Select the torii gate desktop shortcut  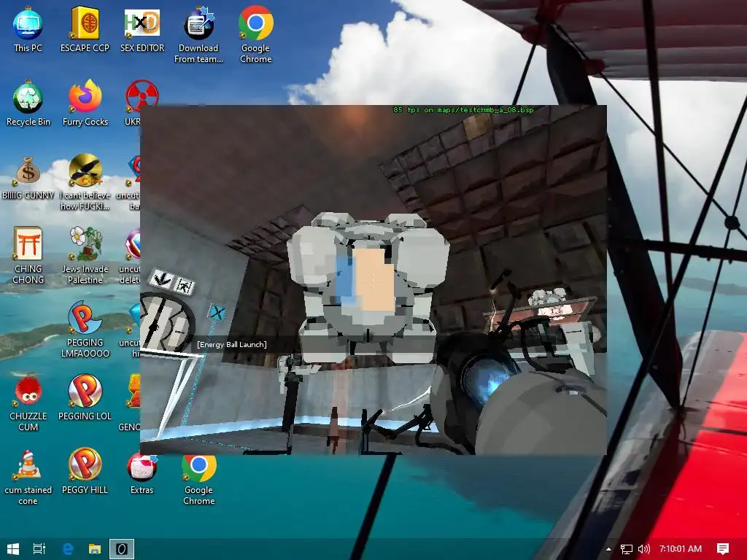tap(28, 255)
